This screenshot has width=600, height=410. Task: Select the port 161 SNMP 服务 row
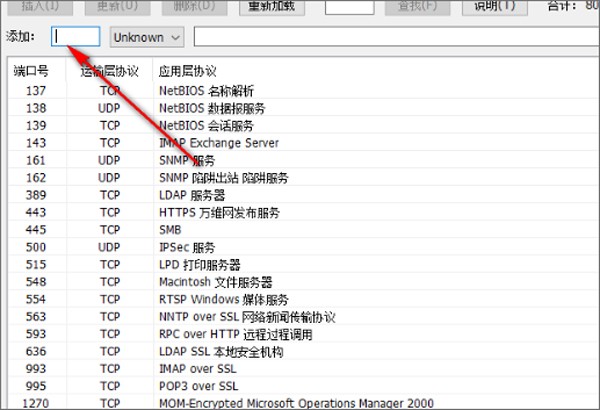click(x=187, y=160)
